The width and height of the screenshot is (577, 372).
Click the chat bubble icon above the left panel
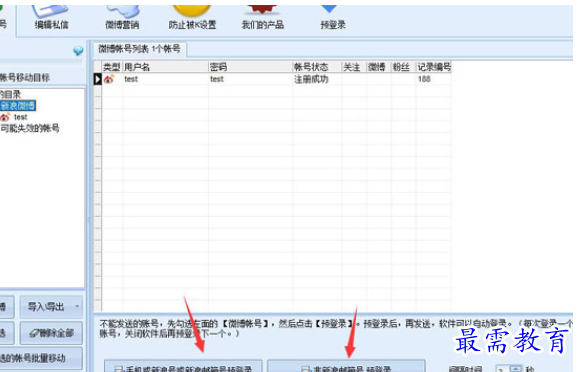pyautogui.click(x=78, y=51)
